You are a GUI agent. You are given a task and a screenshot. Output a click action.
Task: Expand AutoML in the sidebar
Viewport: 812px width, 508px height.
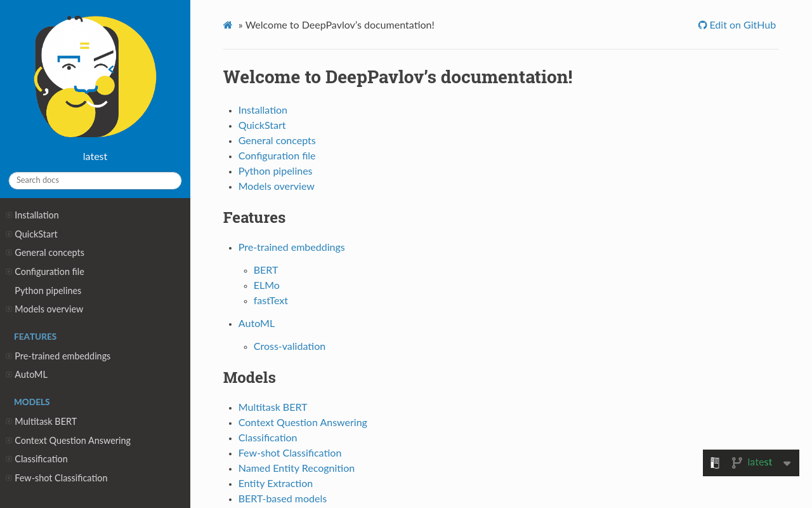coord(9,375)
